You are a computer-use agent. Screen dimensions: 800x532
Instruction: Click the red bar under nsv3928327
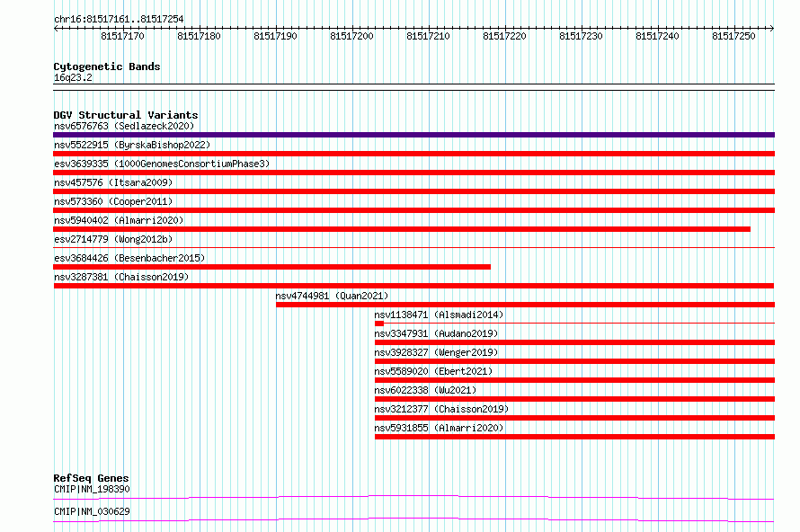point(574,361)
